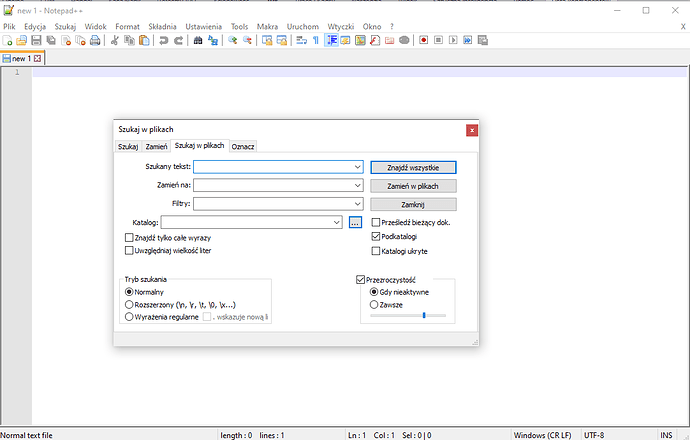
Task: Expand the 'Filtry' dropdown list
Action: [357, 204]
